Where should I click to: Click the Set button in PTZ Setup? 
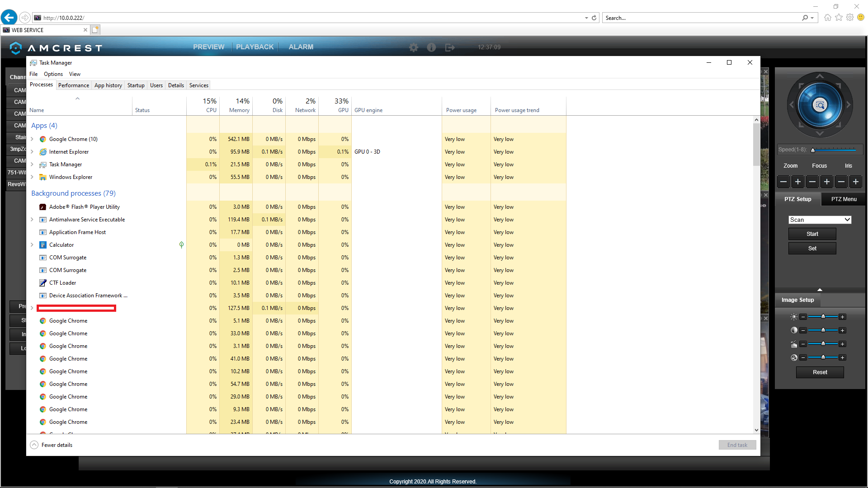pyautogui.click(x=812, y=249)
